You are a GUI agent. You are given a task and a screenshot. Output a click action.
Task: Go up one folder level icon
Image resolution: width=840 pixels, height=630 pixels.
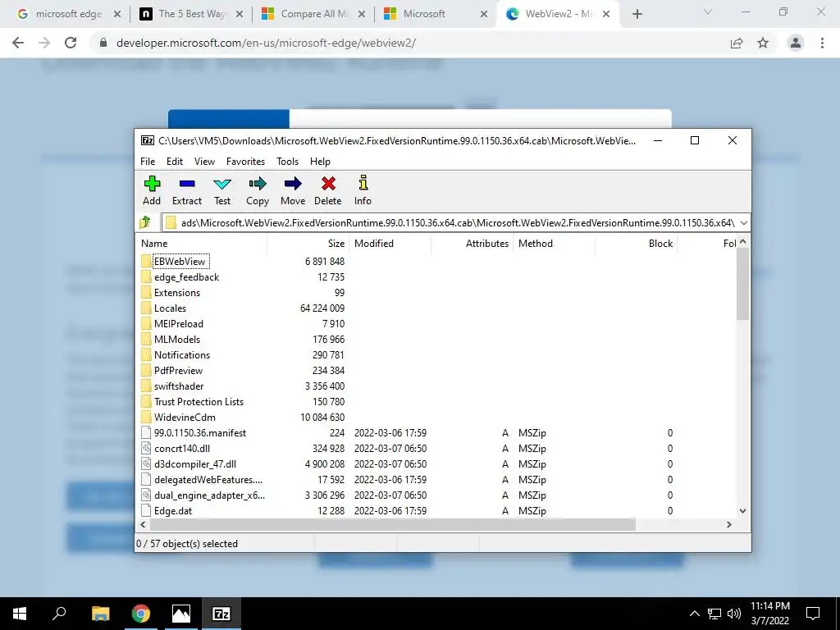pos(145,222)
